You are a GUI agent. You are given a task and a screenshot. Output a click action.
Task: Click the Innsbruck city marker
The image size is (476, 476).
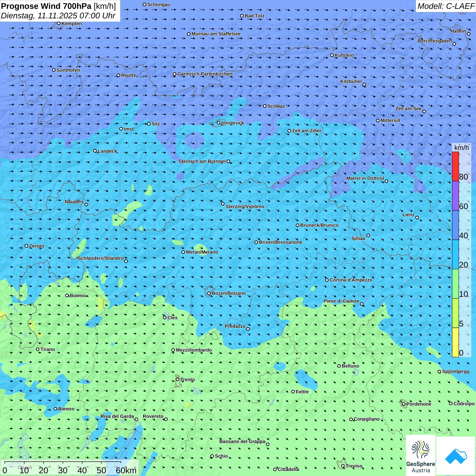pos(219,123)
